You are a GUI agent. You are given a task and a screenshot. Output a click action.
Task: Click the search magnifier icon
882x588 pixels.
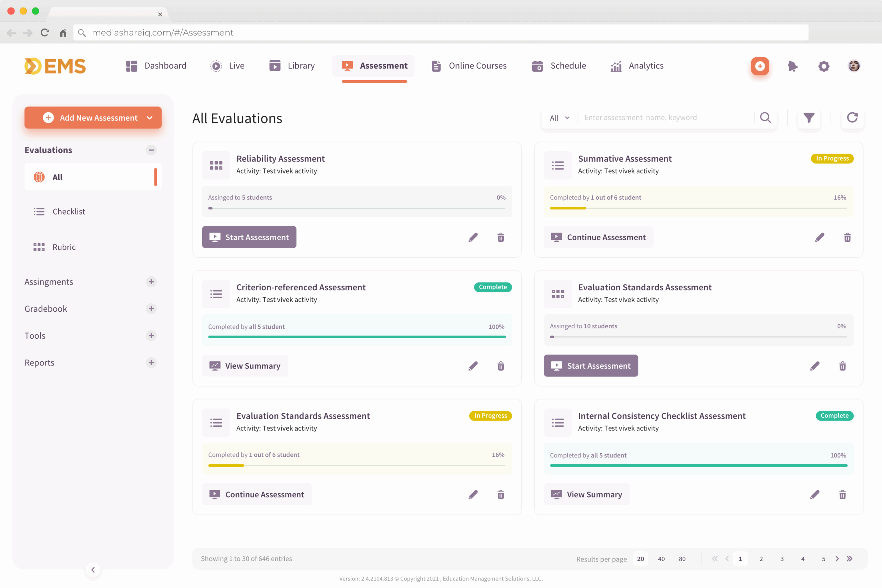(x=765, y=118)
